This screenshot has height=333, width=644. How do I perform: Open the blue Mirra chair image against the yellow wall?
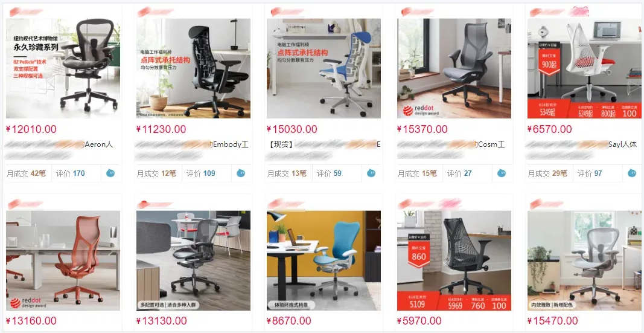click(324, 260)
